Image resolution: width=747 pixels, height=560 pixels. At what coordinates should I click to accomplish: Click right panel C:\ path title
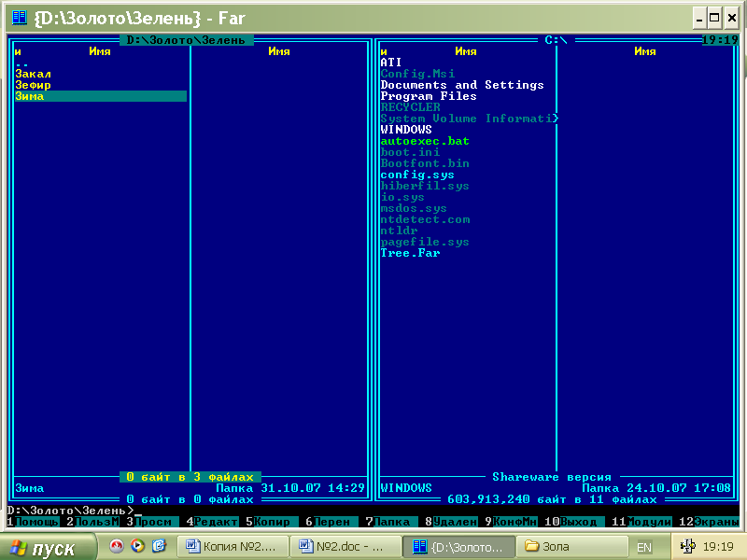pos(556,40)
